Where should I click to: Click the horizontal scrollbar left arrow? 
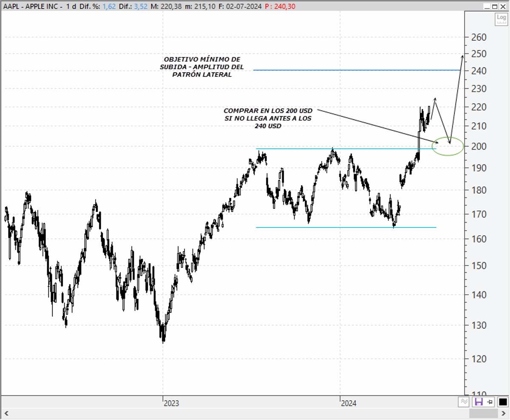(6, 413)
